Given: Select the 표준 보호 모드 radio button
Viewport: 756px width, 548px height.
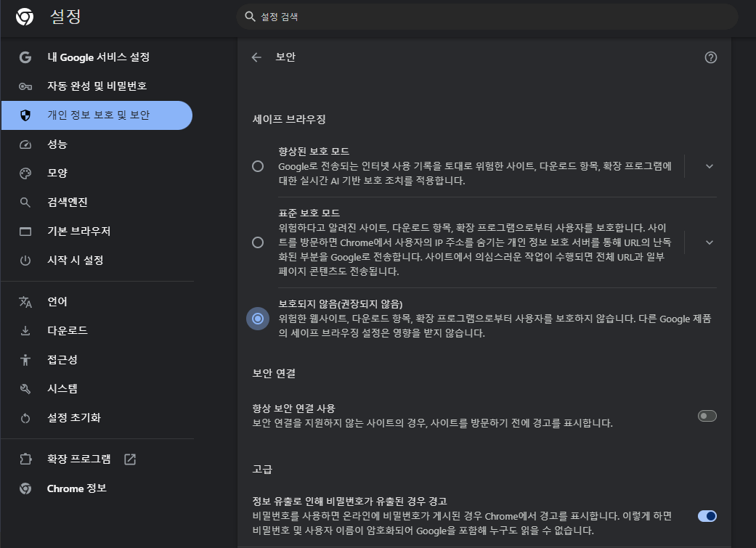Looking at the screenshot, I should [x=258, y=242].
